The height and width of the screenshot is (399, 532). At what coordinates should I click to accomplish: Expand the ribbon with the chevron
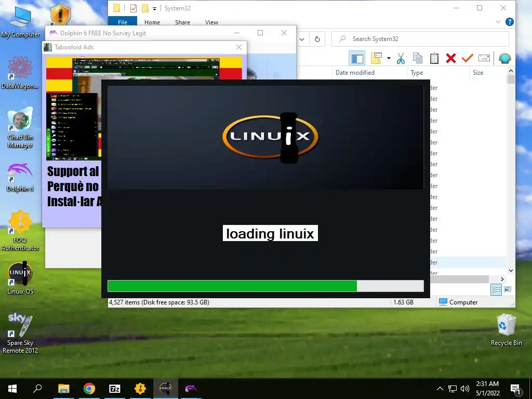[498, 22]
